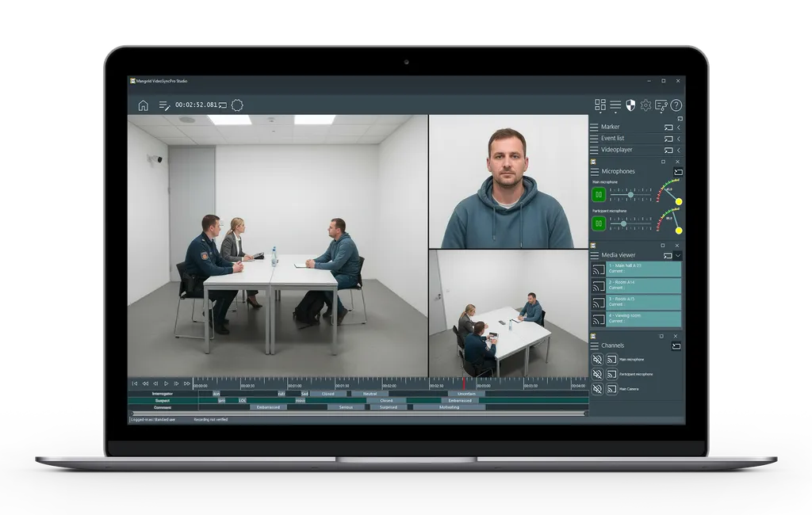
Task: Select the cast icon beside Main Camera channel
Action: click(x=611, y=389)
